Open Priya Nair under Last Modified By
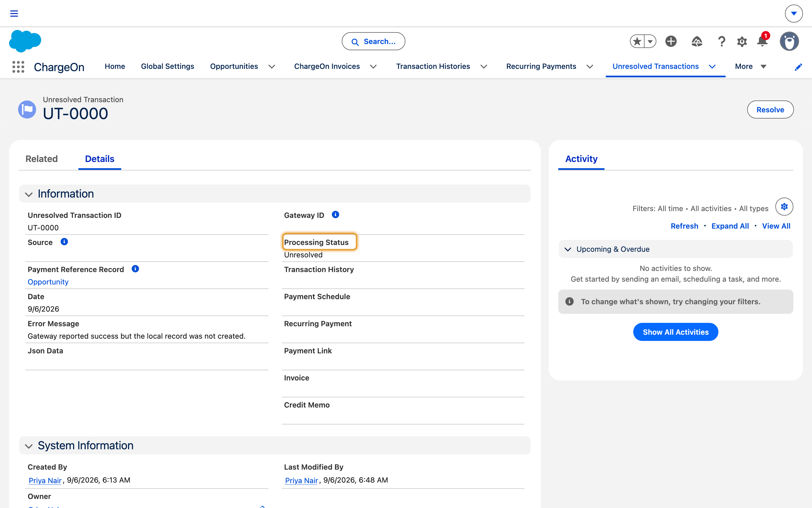 tap(301, 480)
